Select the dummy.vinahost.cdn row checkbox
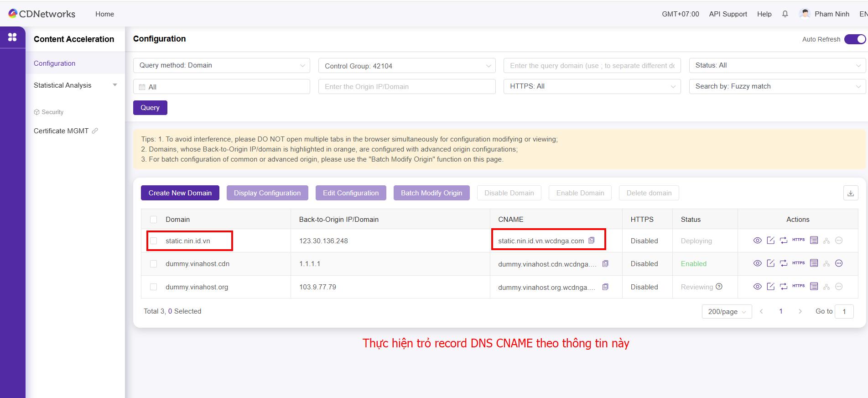868x398 pixels. coord(154,264)
